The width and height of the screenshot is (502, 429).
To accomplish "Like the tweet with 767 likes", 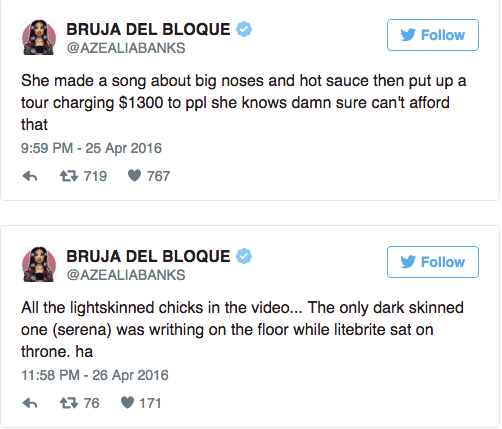I will point(135,175).
